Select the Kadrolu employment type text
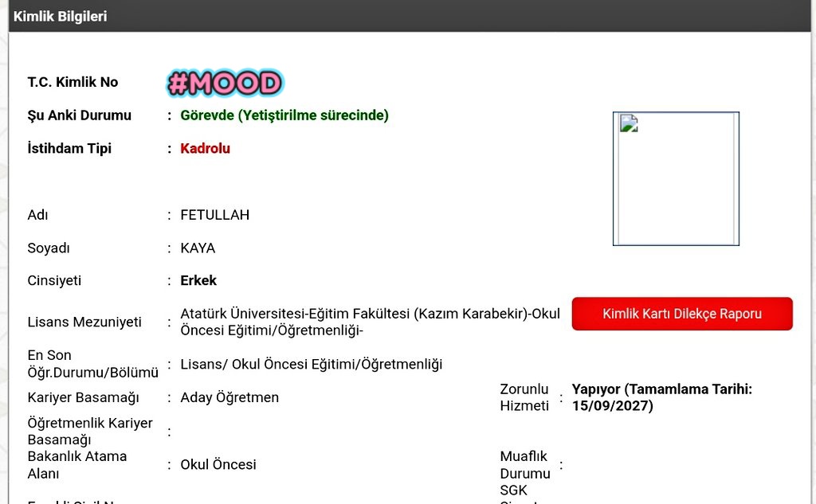 click(x=205, y=148)
